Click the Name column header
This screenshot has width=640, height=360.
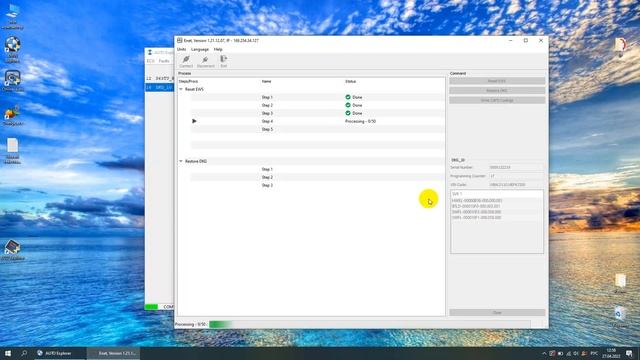pos(267,82)
